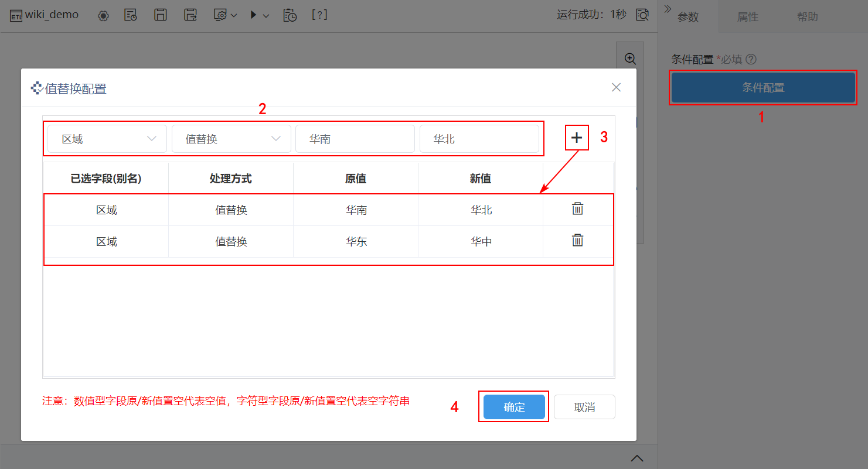The image size is (868, 469).
Task: Click the log search icon beside 运行成功
Action: [643, 15]
